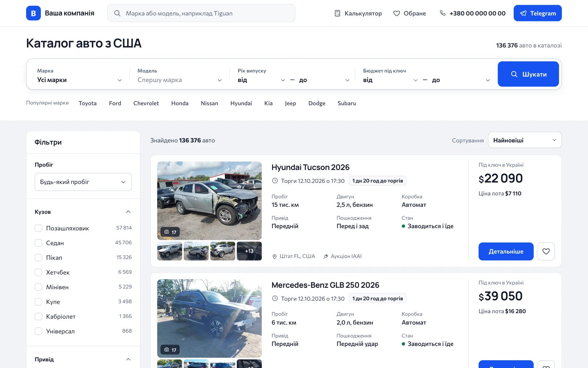Open Mercedes-Benz GLB 250 2026 title
The width and height of the screenshot is (588, 368).
(325, 285)
